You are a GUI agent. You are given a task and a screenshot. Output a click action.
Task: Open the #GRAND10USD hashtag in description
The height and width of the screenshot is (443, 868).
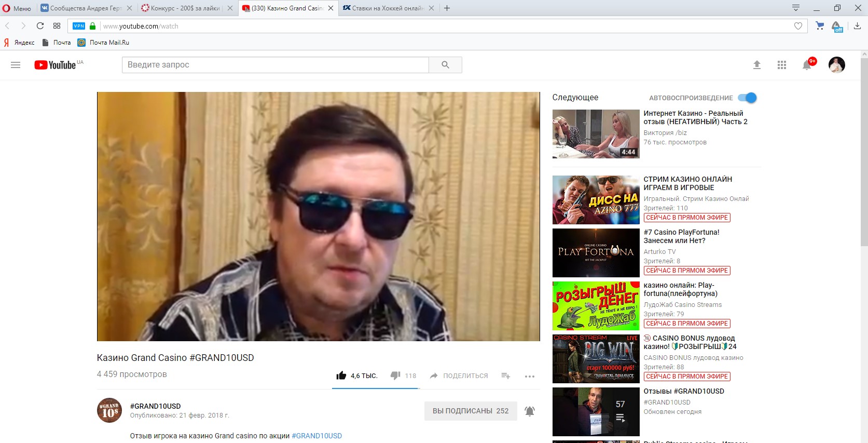[x=316, y=436]
